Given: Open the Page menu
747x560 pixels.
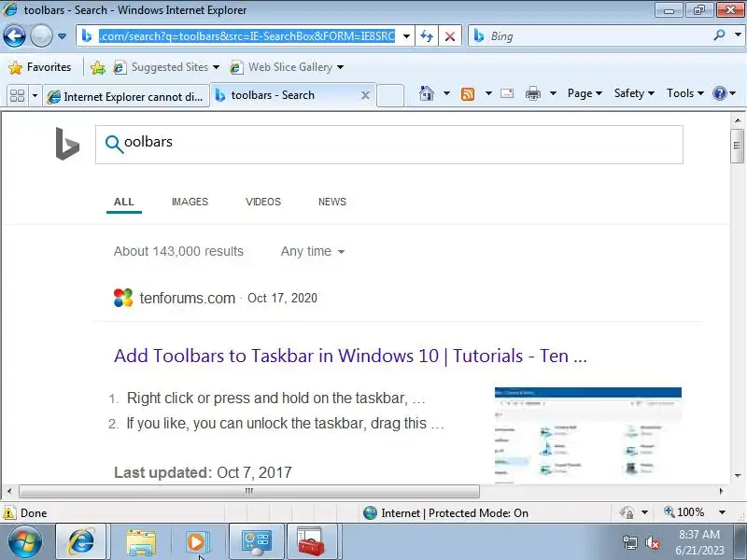Looking at the screenshot, I should [585, 93].
